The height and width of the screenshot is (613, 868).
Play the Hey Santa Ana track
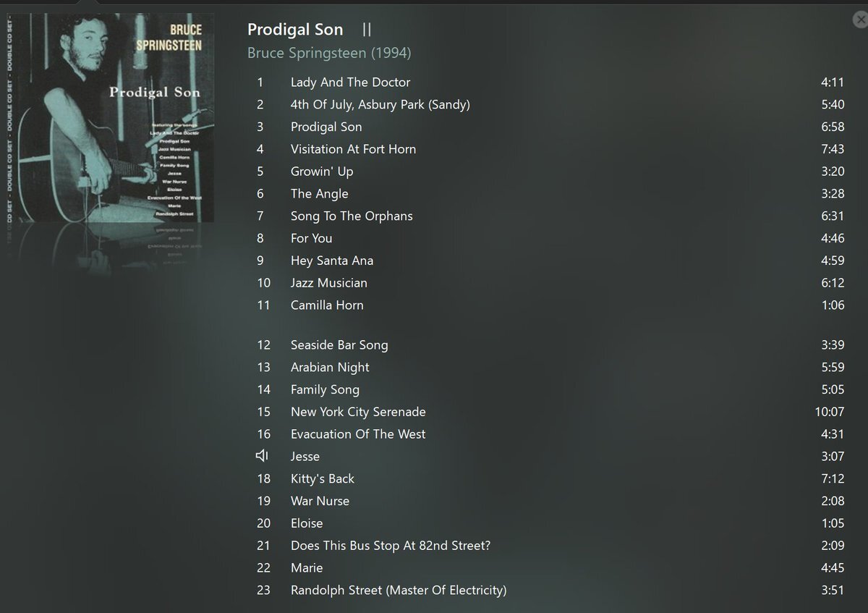tap(550, 261)
